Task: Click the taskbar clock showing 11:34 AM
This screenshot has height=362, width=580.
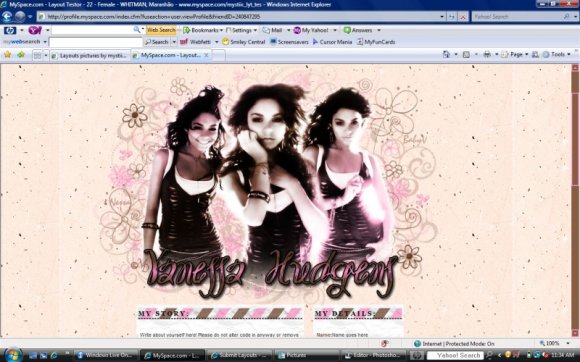Action: pos(562,355)
